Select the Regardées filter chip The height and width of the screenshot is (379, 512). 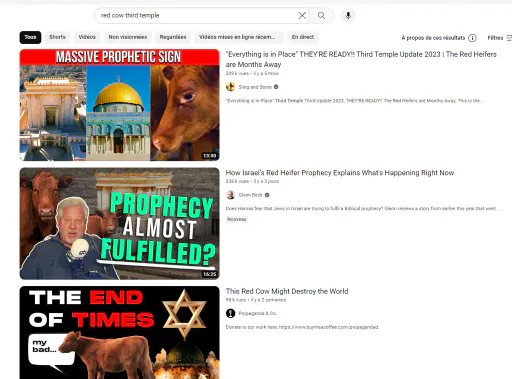[x=173, y=37]
